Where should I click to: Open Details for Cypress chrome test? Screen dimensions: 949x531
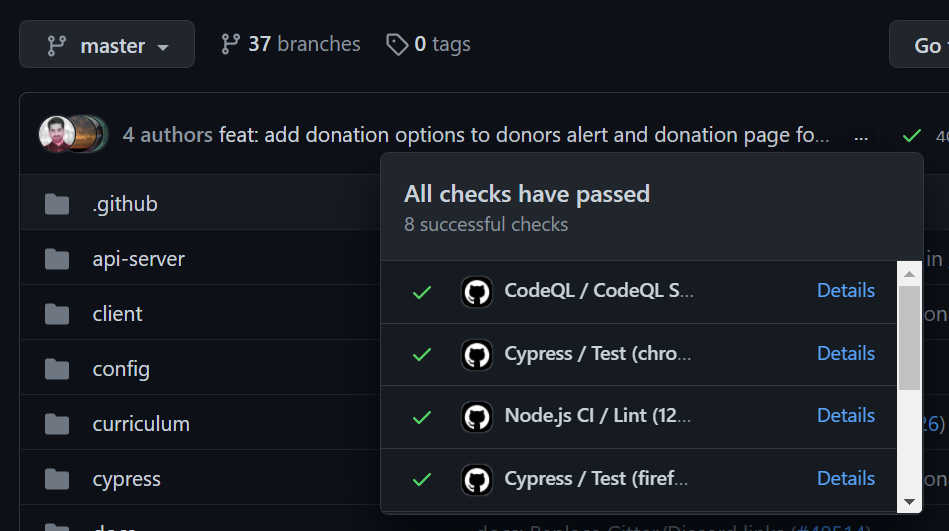pos(846,353)
